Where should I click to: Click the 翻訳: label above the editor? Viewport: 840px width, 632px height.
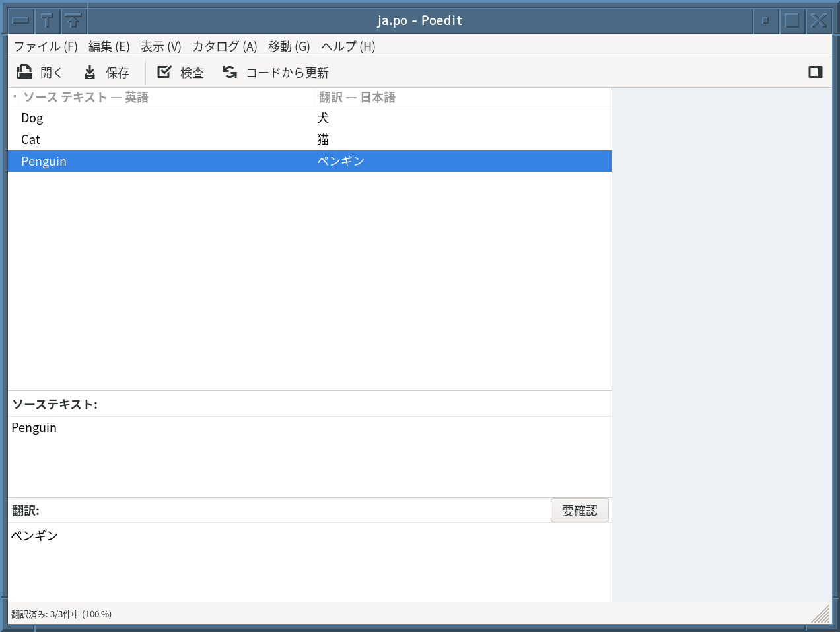(26, 510)
